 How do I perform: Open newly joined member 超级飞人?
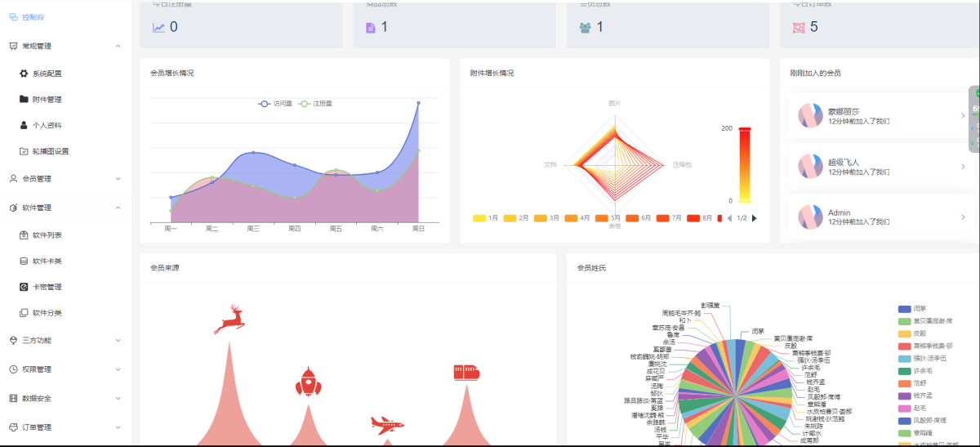coord(880,167)
